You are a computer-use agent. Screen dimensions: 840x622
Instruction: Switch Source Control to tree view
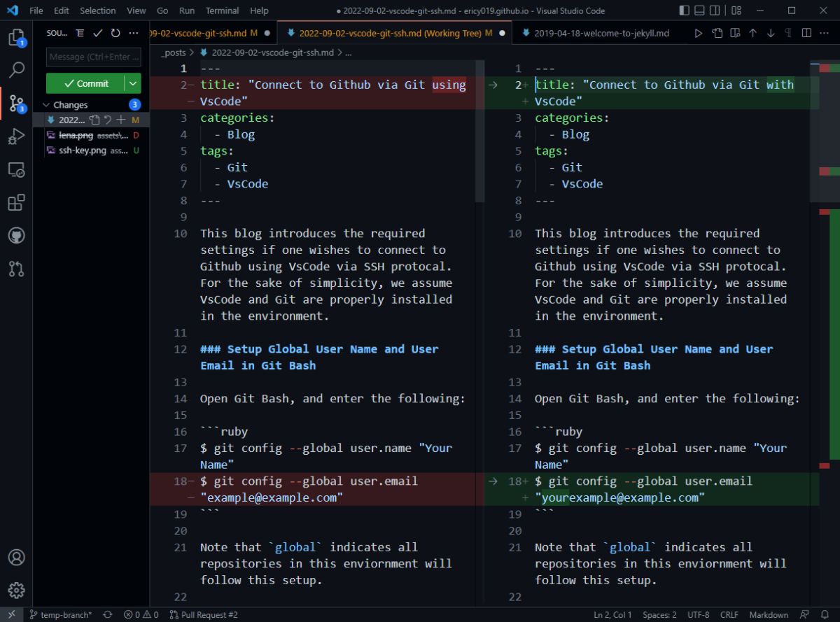point(80,33)
